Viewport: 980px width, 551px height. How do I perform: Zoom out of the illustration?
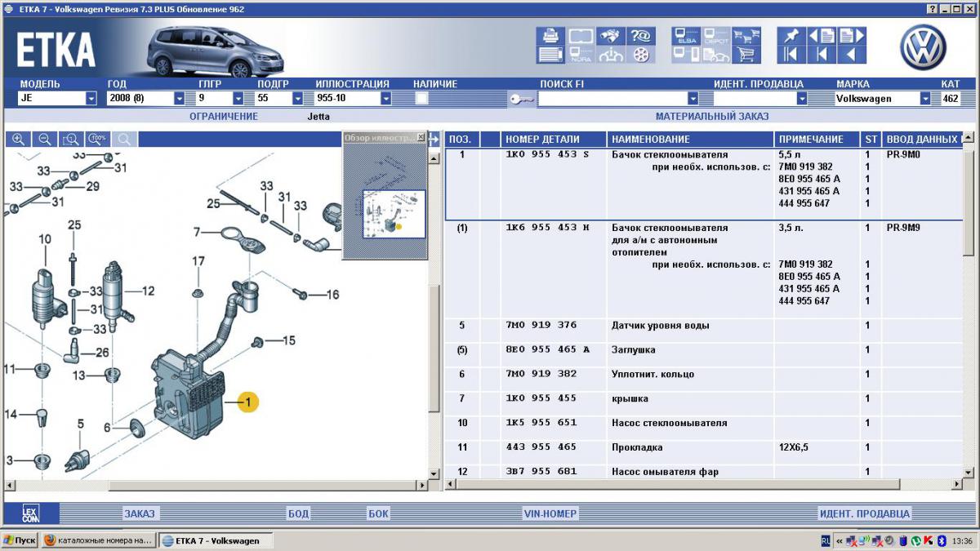[x=45, y=139]
